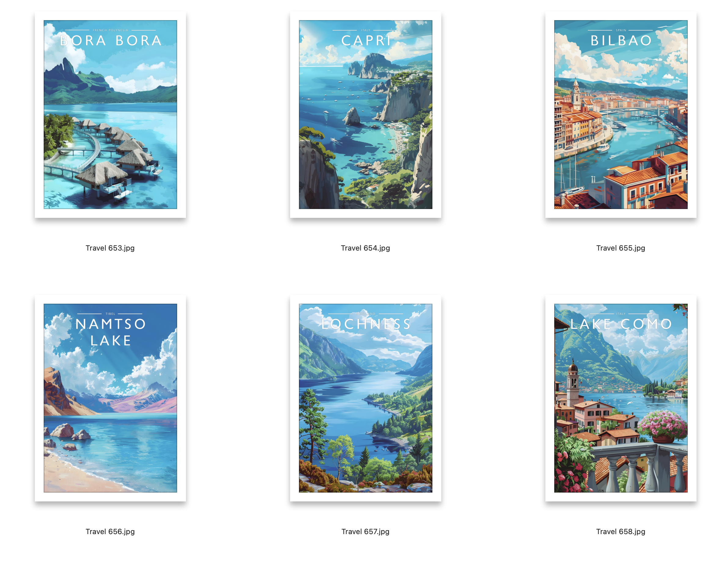
Task: Click the file name Travel 654.jpg
Action: (365, 248)
